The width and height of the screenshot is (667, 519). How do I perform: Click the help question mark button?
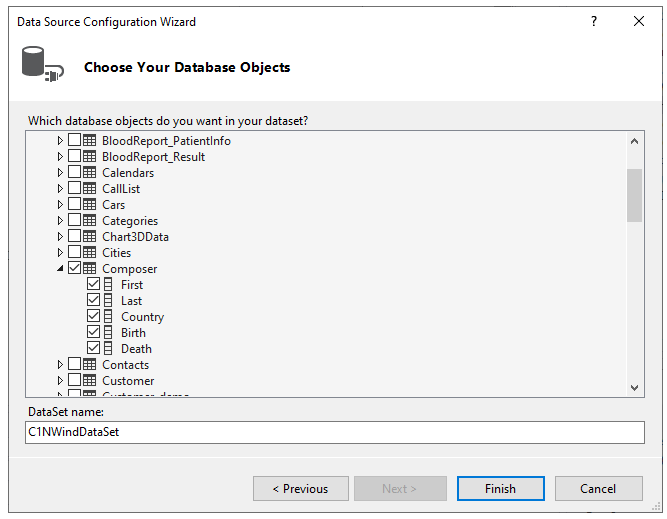click(594, 21)
